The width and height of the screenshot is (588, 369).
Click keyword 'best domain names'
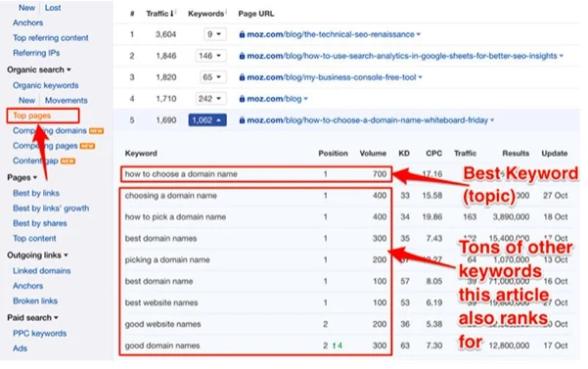[x=160, y=238]
